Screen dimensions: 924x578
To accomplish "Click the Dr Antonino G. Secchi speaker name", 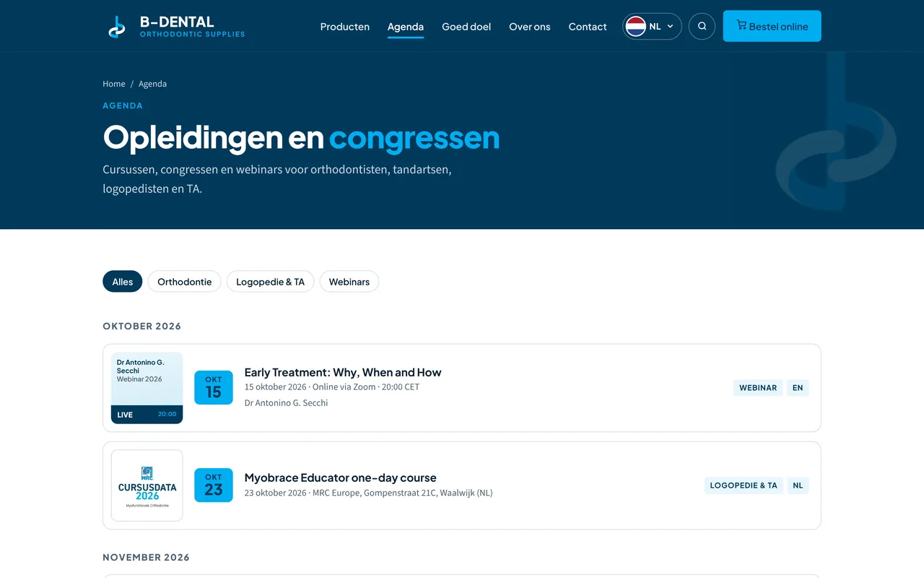I will coord(287,403).
